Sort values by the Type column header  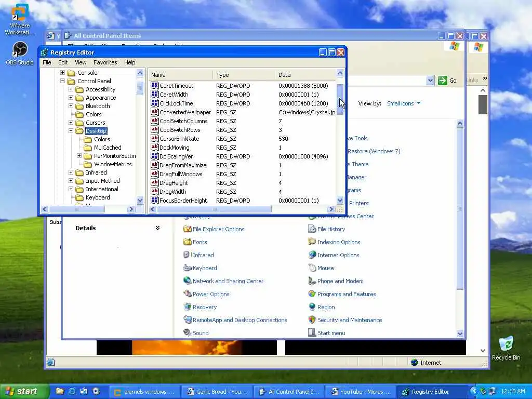click(x=244, y=75)
